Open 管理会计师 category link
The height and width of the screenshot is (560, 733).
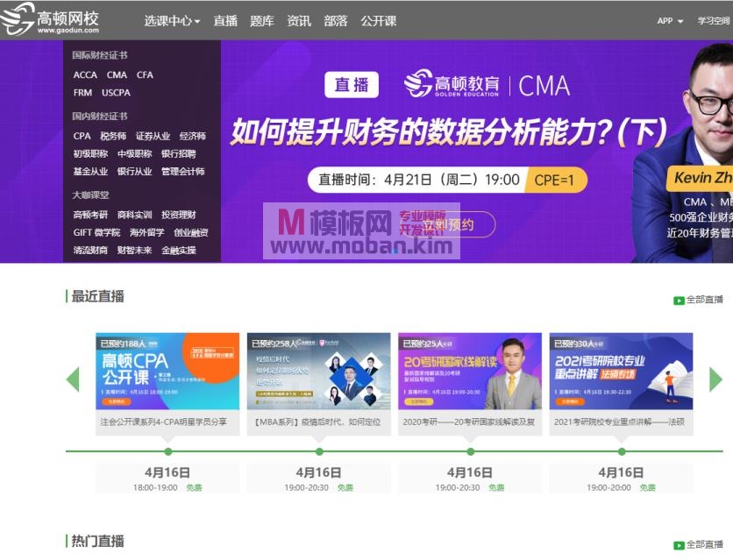pyautogui.click(x=183, y=172)
